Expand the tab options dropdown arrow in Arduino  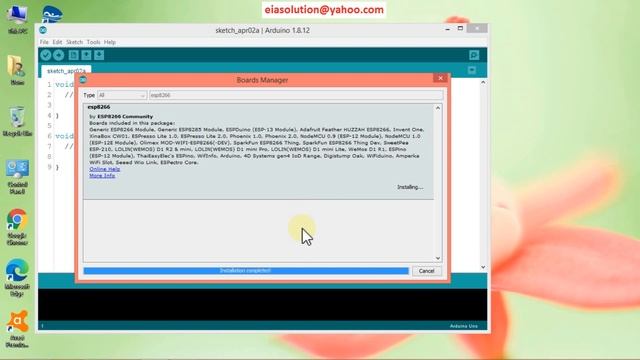coord(472,70)
